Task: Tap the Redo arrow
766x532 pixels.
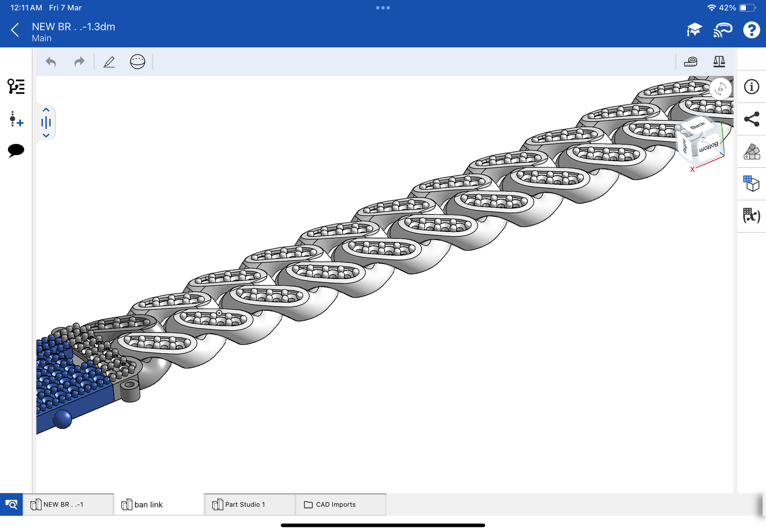Action: click(80, 62)
